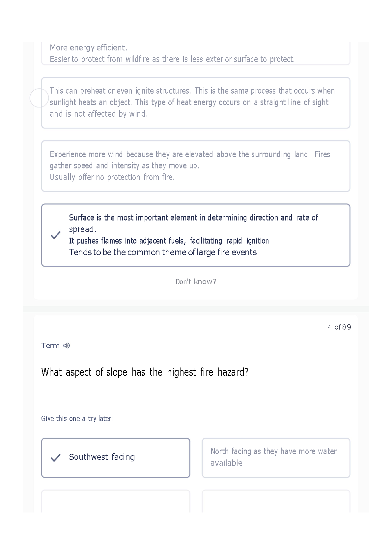Image resolution: width=392 pixels, height=555 pixels.
Task: Select the 'This can preheat or even ignite' option
Action: 196,102
